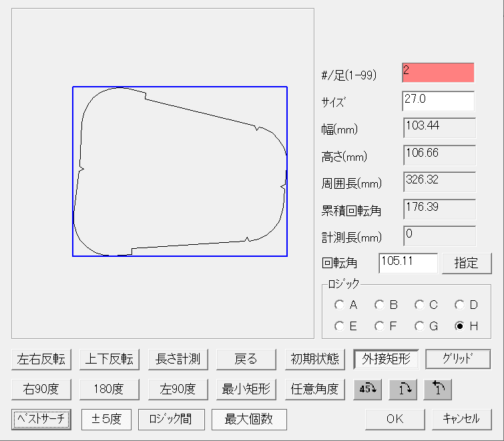The image size is (504, 441).
Task: Click the 最小矩形 minimum rectangle button
Action: pyautogui.click(x=246, y=389)
